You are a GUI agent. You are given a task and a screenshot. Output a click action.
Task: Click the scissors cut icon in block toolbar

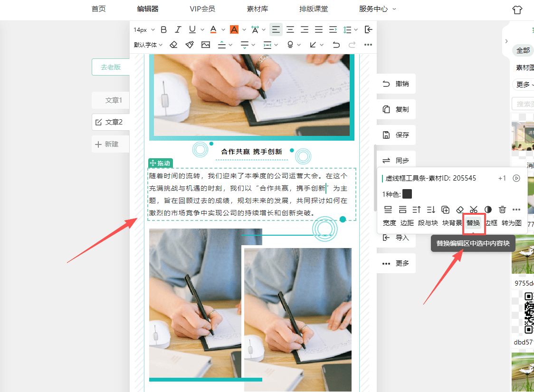(x=474, y=210)
